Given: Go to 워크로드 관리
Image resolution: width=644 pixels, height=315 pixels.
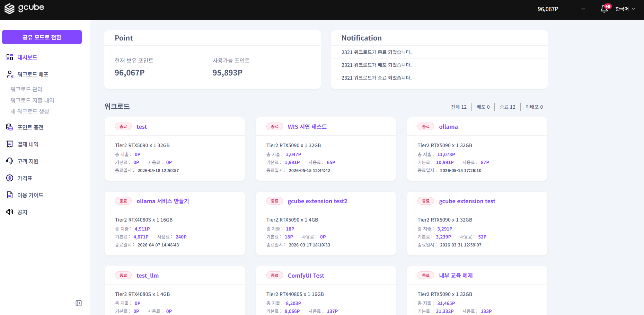Looking at the screenshot, I should coord(26,89).
